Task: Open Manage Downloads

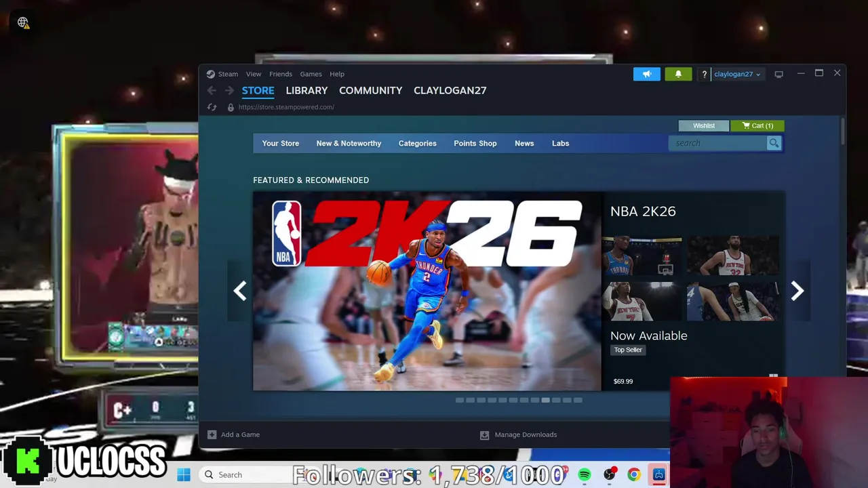Action: click(x=519, y=434)
